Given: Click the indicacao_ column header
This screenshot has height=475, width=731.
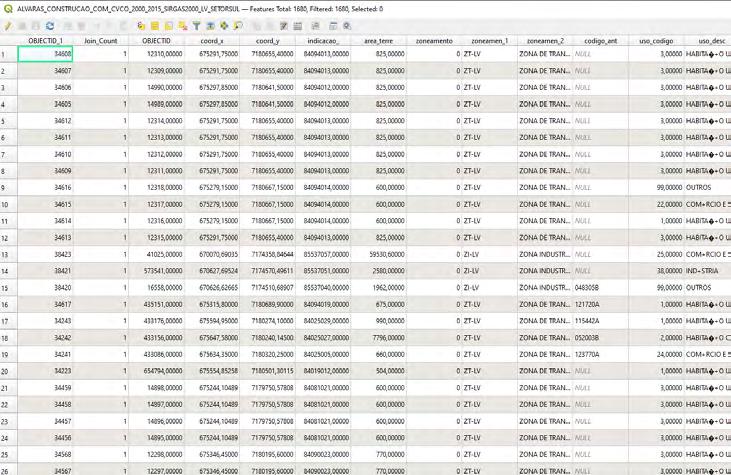Looking at the screenshot, I should click(x=323, y=41).
